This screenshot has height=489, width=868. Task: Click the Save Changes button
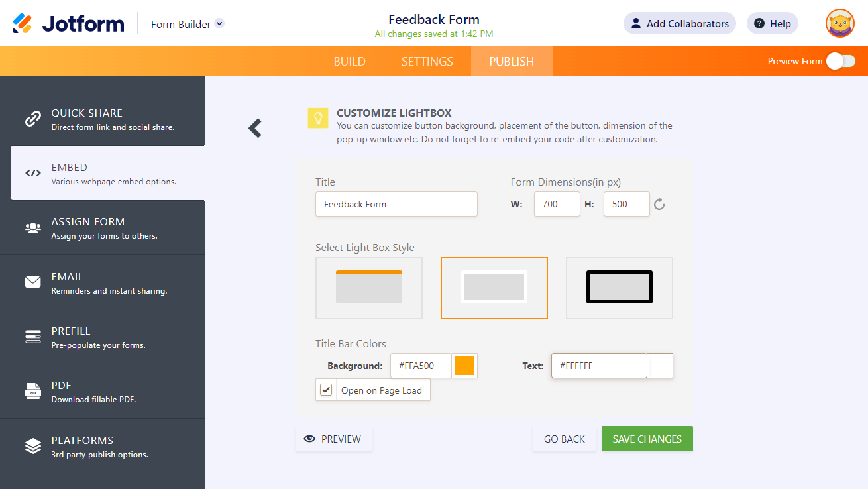pyautogui.click(x=647, y=439)
